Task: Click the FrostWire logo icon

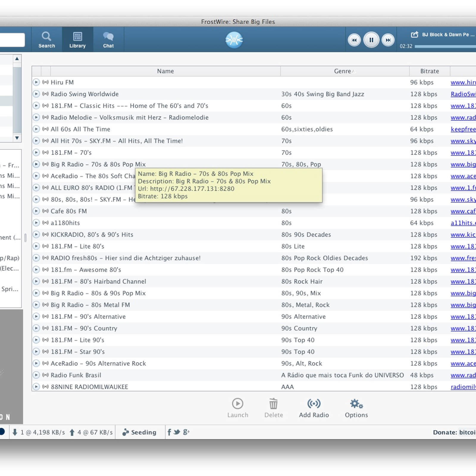Action: (234, 40)
